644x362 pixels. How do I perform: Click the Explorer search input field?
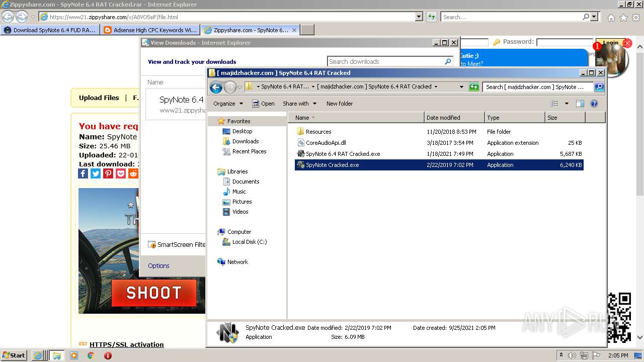pyautogui.click(x=538, y=87)
